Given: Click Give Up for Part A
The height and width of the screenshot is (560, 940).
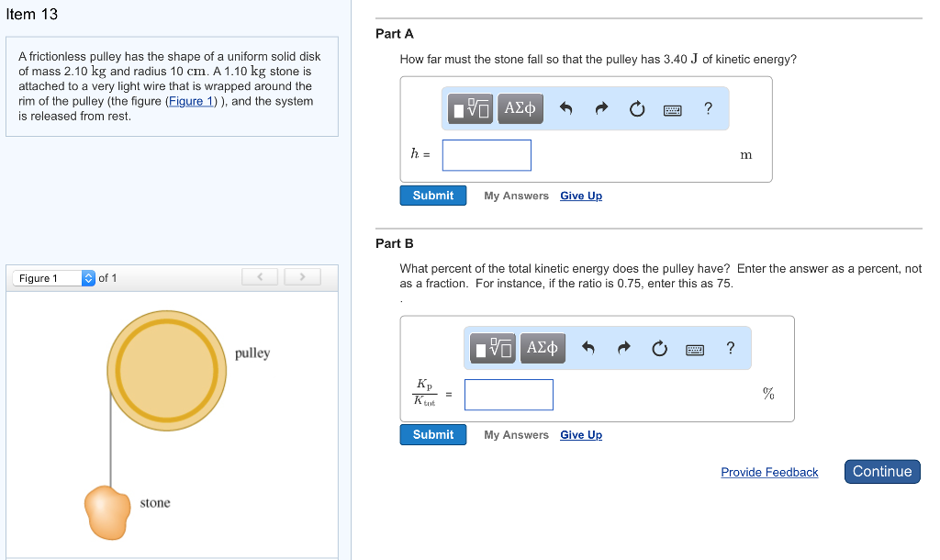Looking at the screenshot, I should click(581, 196).
